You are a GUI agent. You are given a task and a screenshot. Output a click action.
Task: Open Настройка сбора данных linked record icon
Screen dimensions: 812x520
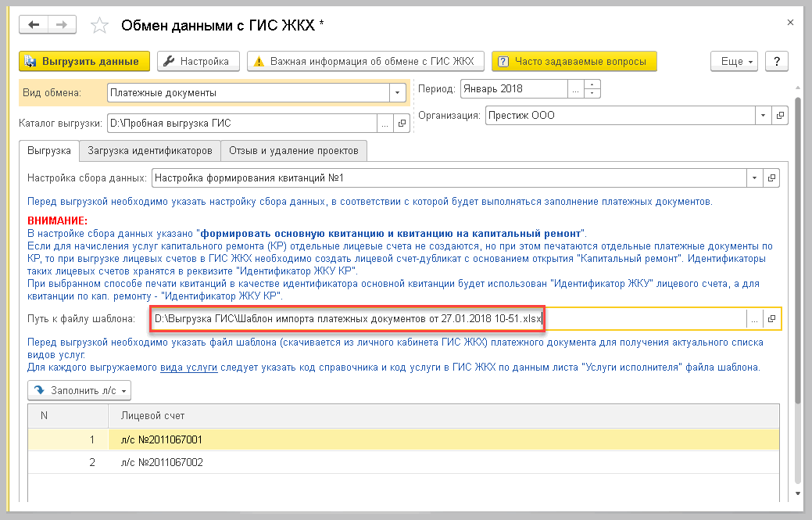click(x=772, y=178)
